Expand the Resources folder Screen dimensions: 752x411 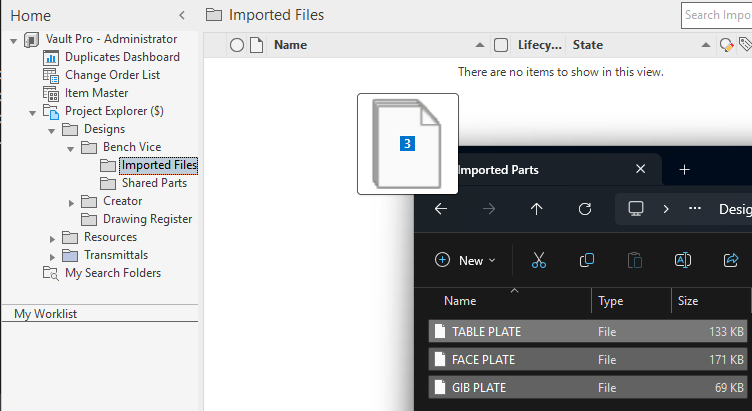click(x=52, y=239)
